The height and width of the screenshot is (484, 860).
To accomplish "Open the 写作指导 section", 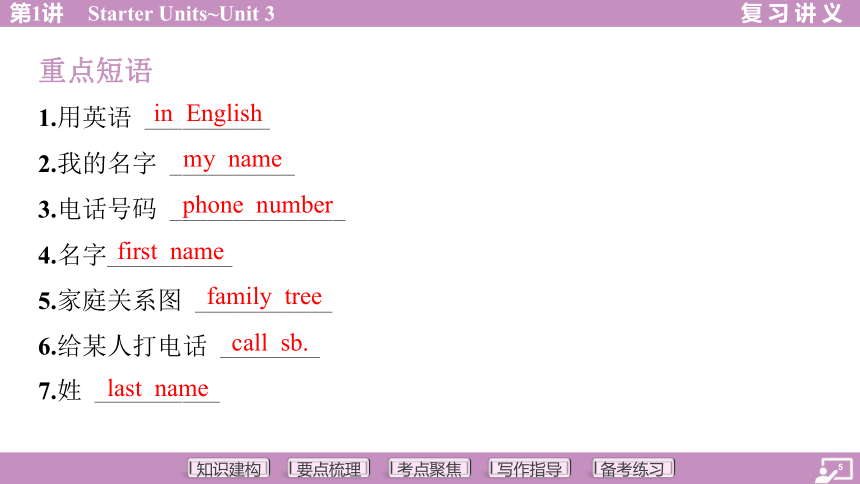I will (x=530, y=469).
